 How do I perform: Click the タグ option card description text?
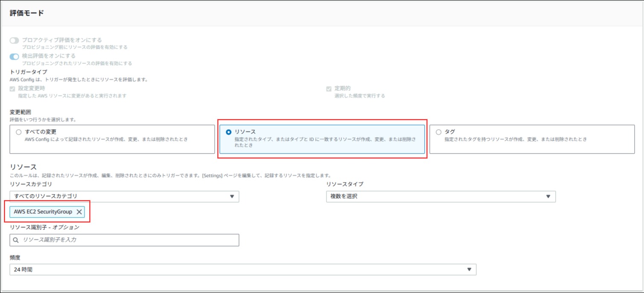point(516,139)
